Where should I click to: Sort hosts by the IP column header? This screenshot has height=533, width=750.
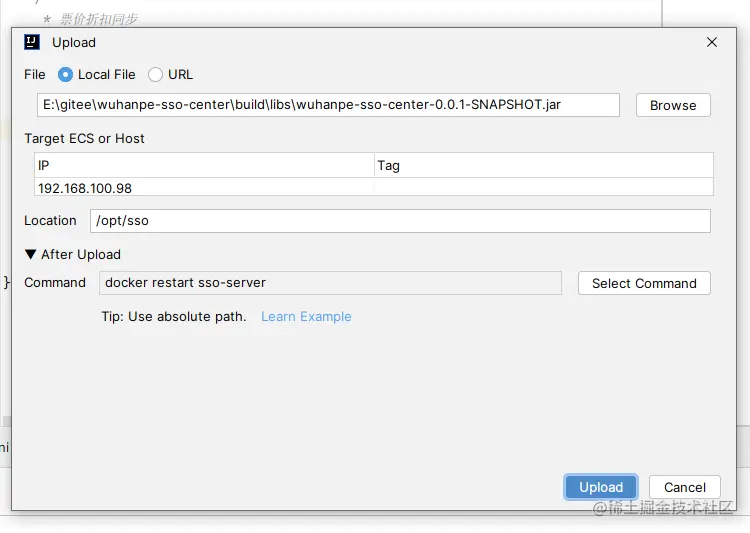click(x=204, y=166)
